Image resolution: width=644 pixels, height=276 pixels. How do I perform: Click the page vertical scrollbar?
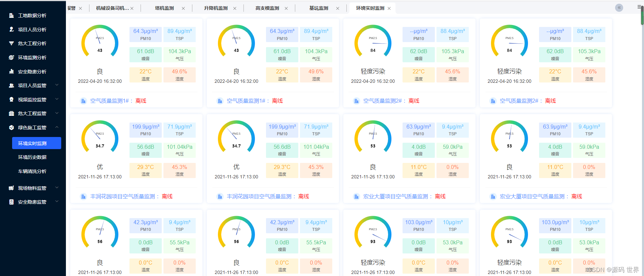642,15
